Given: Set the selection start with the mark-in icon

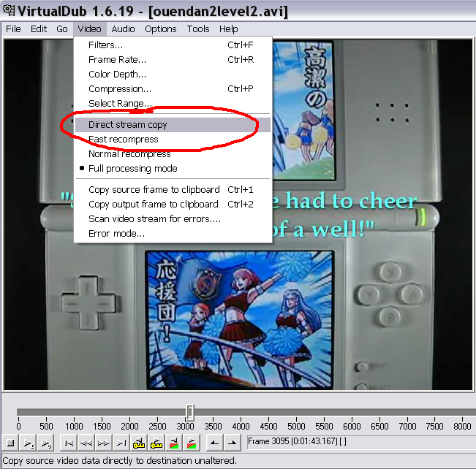Looking at the screenshot, I should pos(215,443).
